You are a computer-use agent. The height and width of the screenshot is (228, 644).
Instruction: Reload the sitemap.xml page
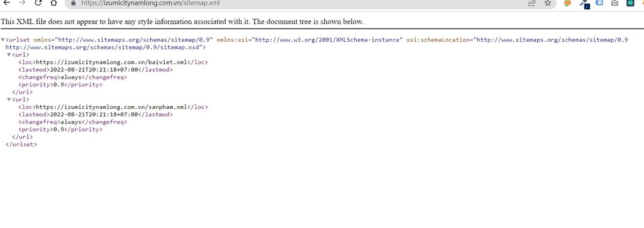38,3
